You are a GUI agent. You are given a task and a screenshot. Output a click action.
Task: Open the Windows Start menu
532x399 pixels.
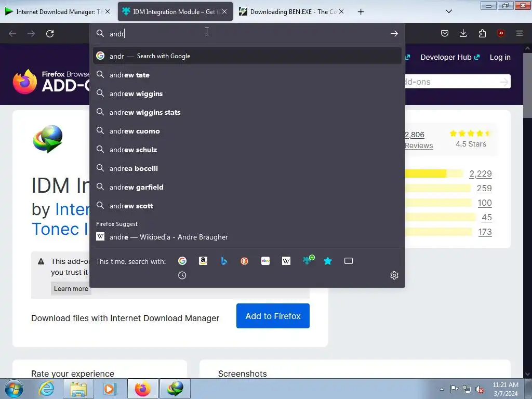(14, 389)
